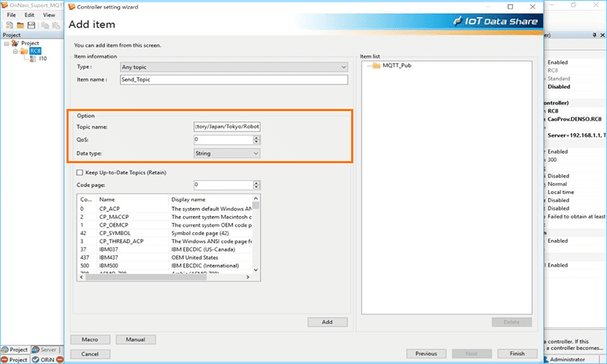Click scroll-right arrow of code page list
This screenshot has width=607, height=364.
[x=248, y=277]
